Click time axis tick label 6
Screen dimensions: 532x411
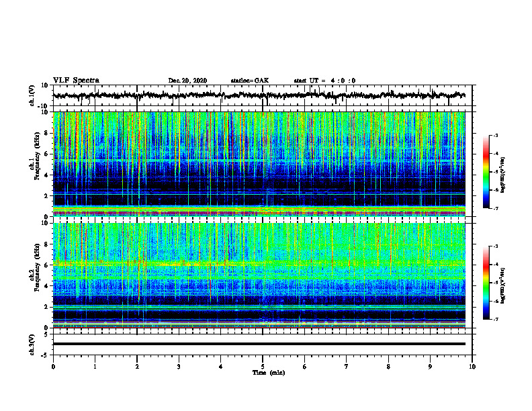click(x=305, y=367)
